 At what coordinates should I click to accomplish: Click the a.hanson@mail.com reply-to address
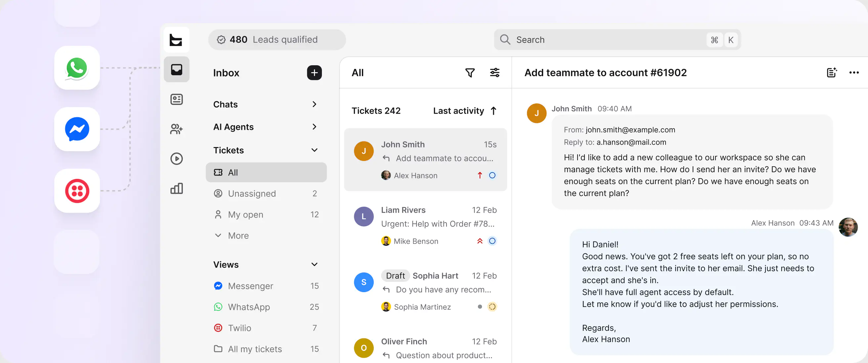631,142
